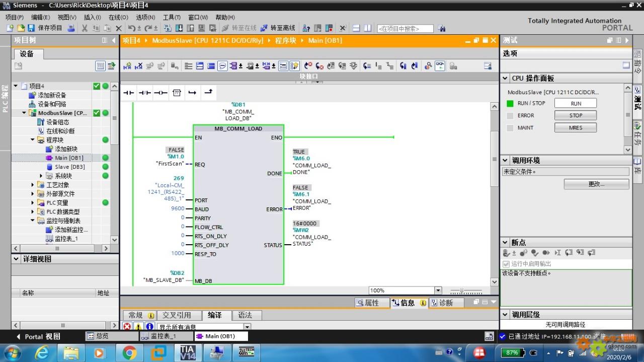
Task: Click the Delete X icon in main toolbar
Action: tap(119, 28)
